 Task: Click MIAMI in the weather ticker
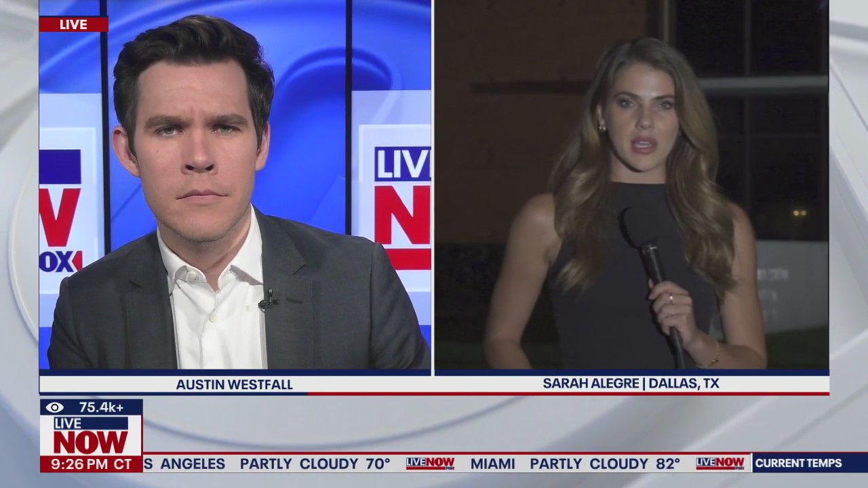(x=492, y=464)
